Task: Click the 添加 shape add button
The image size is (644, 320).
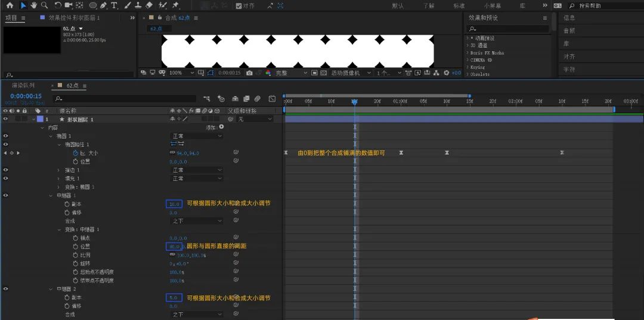Action: tap(222, 127)
